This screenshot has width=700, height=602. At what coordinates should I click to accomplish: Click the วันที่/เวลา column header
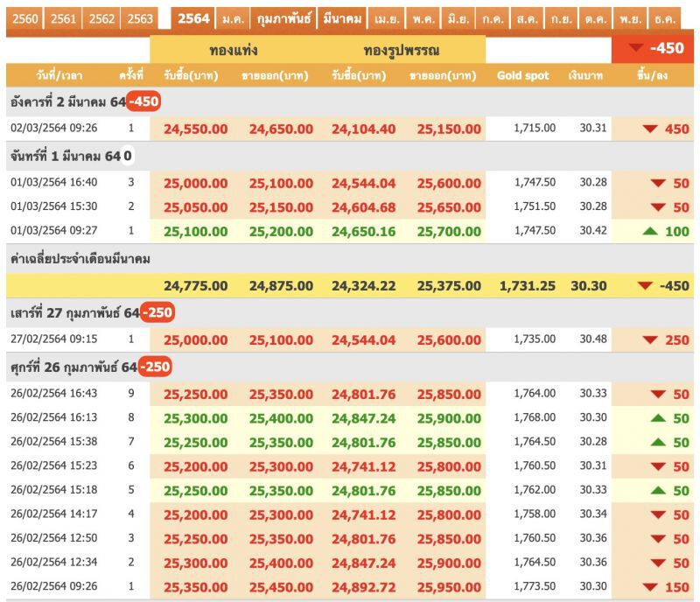click(x=59, y=75)
